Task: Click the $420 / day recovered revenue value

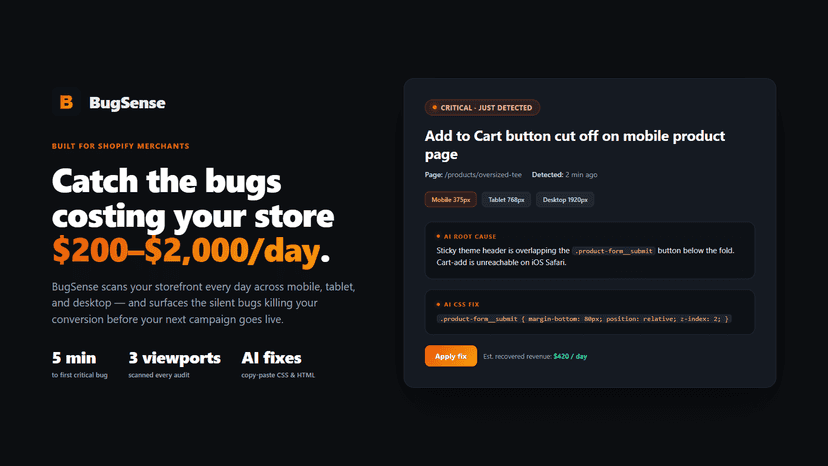Action: (570, 357)
